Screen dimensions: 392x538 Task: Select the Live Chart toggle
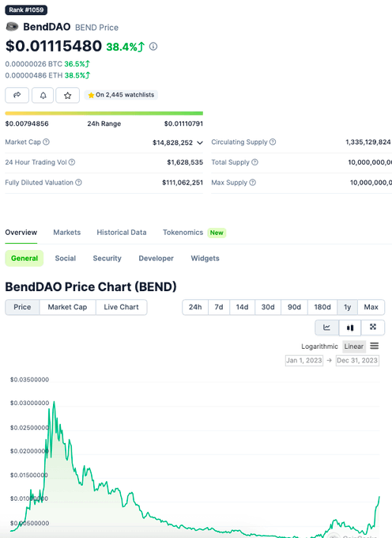[121, 307]
